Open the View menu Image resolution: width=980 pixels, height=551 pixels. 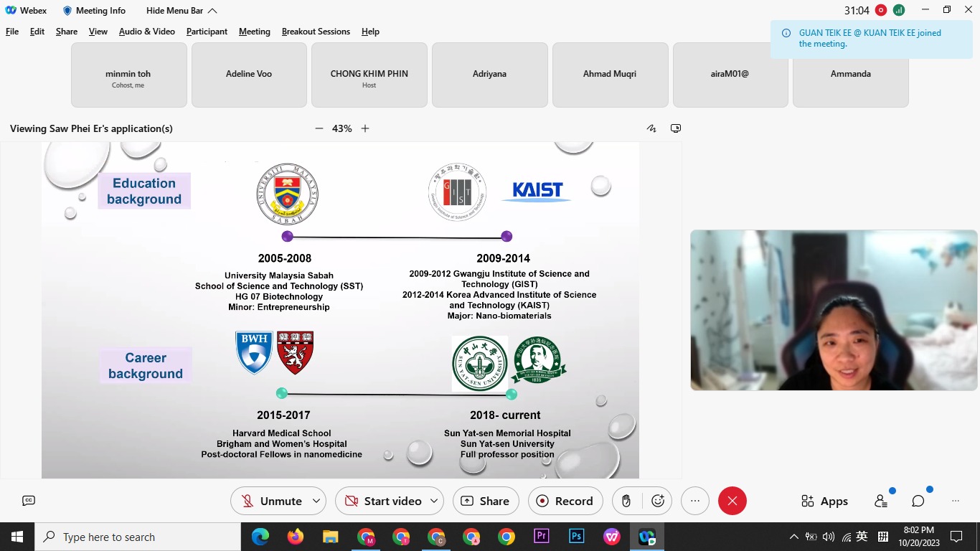click(98, 32)
